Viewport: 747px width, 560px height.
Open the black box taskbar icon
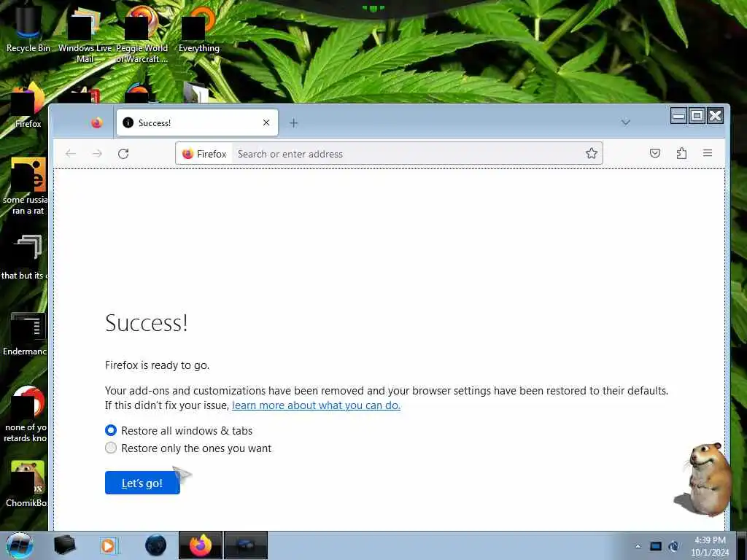64,545
